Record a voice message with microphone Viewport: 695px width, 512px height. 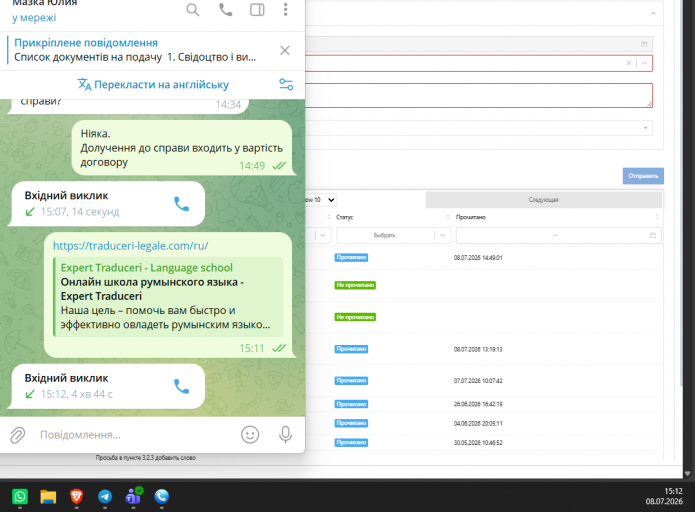[285, 435]
